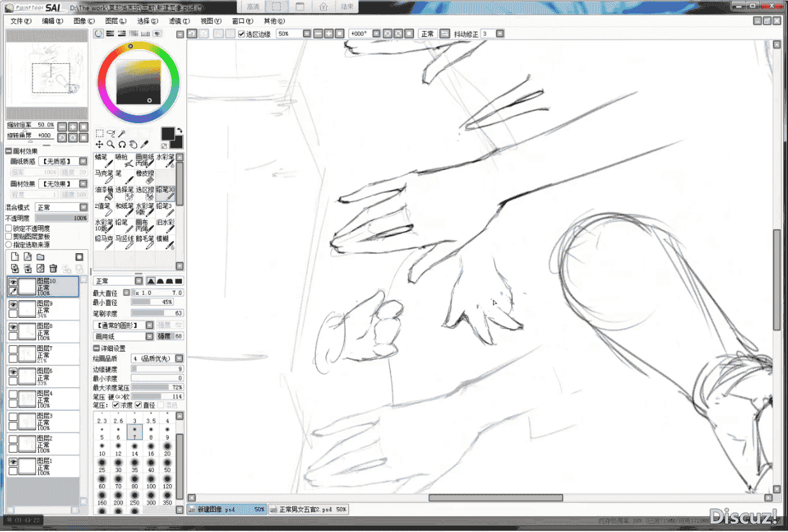788x532 pixels.
Task: Click the 高清 button in top bar
Action: [253, 6]
